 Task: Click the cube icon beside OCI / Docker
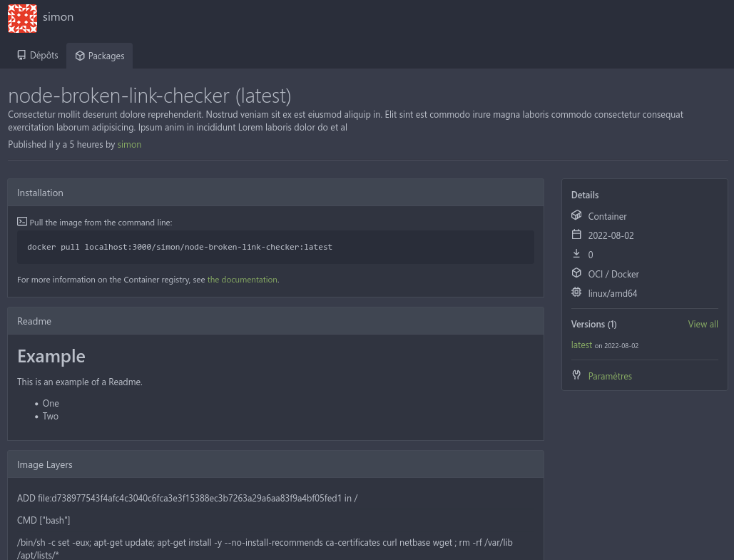click(x=576, y=273)
